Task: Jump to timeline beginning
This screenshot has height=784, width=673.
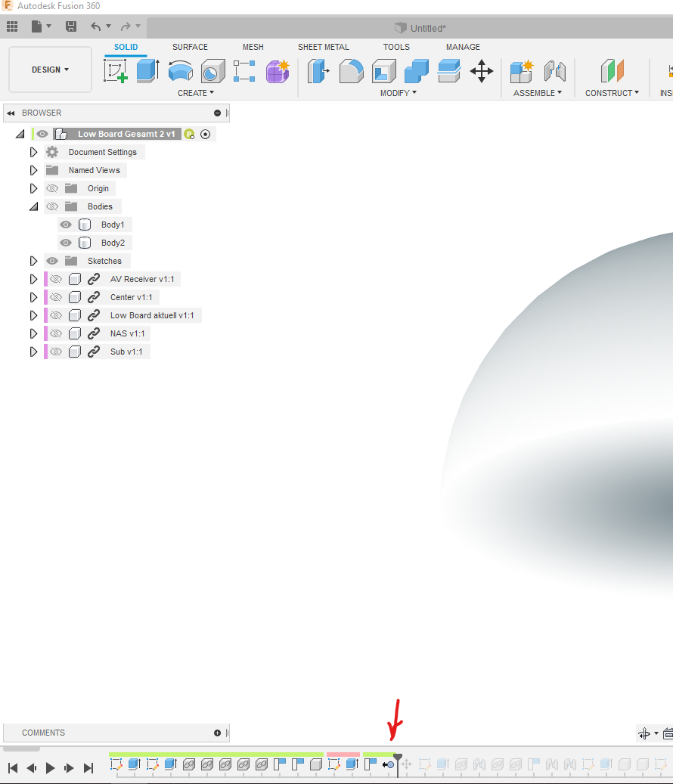Action: pos(13,767)
